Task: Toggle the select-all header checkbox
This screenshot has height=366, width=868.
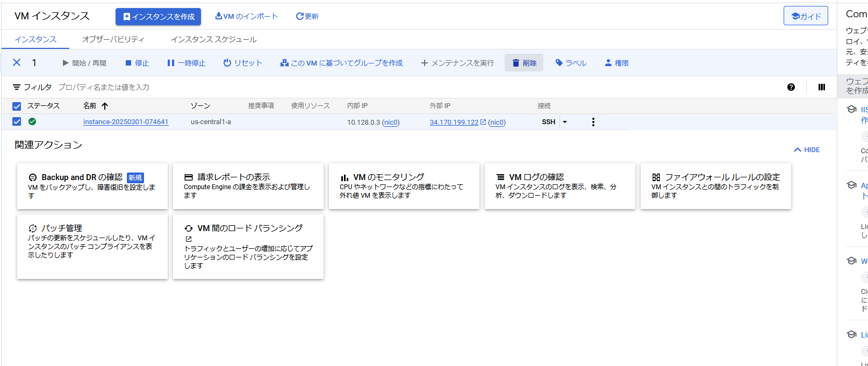Action: click(x=17, y=106)
